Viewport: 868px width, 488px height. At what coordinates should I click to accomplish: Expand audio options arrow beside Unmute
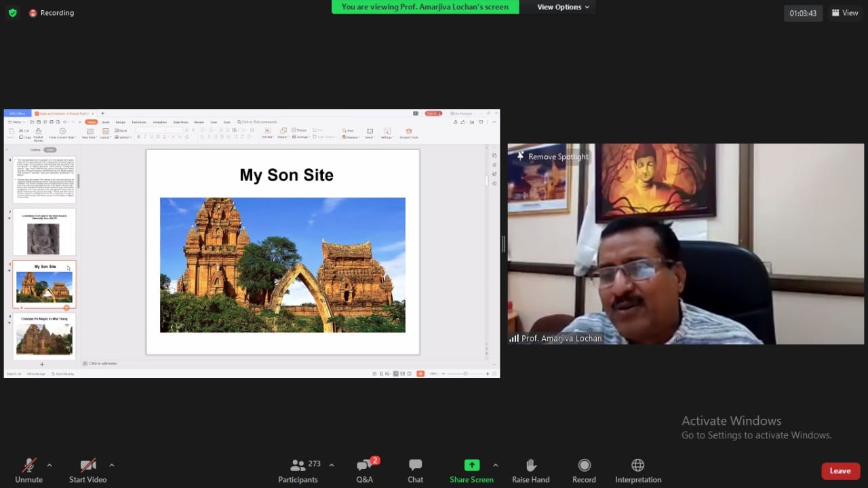[x=50, y=466]
